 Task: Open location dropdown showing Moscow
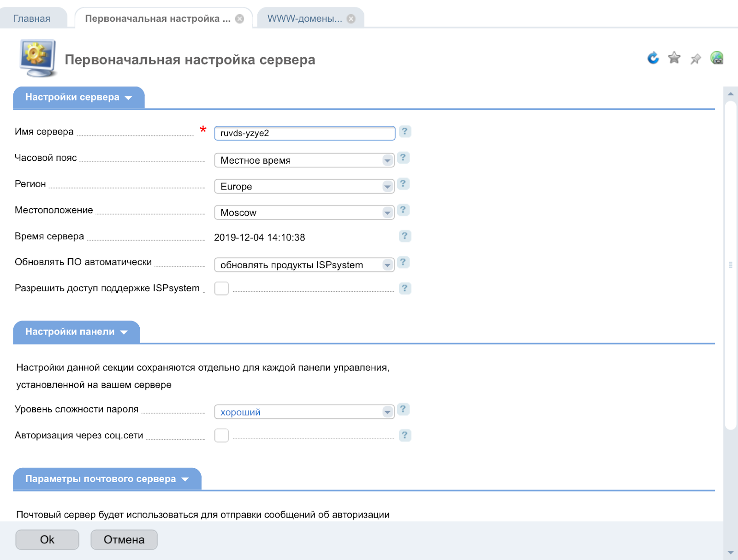(304, 212)
